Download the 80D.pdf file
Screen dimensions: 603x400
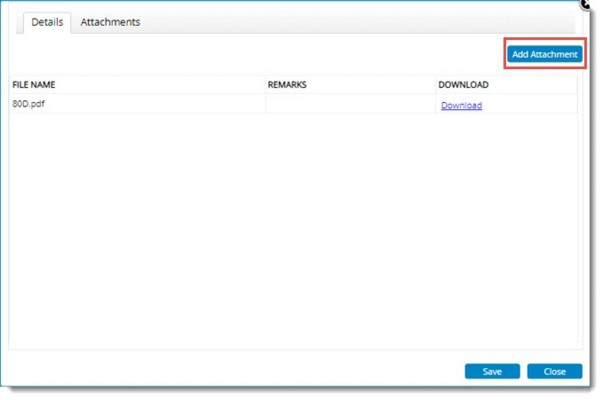pyautogui.click(x=461, y=105)
